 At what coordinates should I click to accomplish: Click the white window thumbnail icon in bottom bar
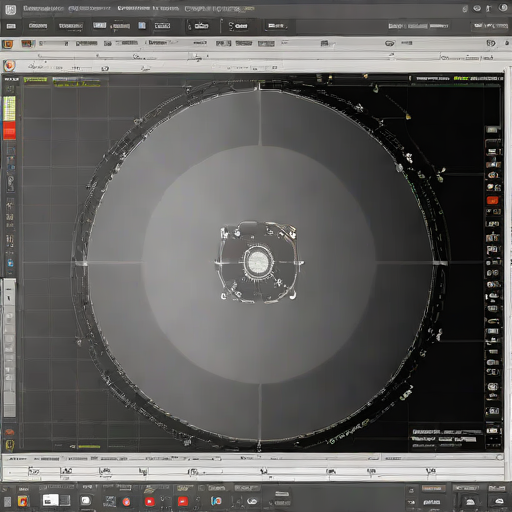51,500
